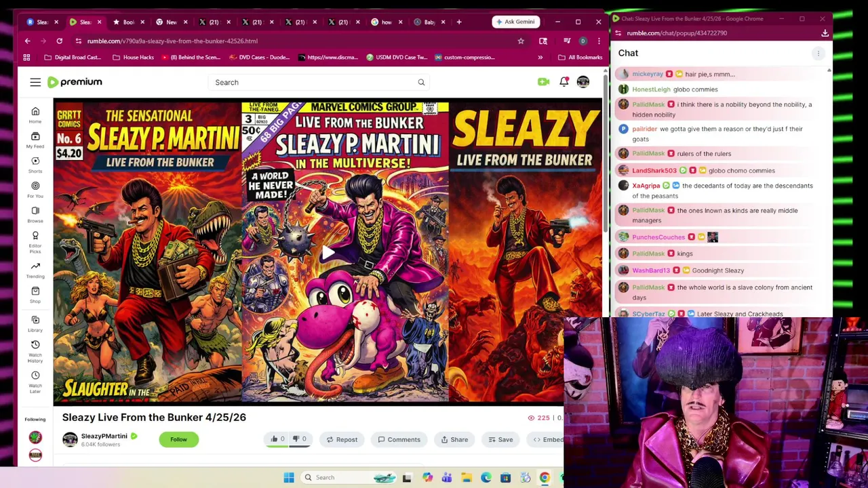Click LandShark503 username in chat
The height and width of the screenshot is (488, 868).
click(x=654, y=171)
